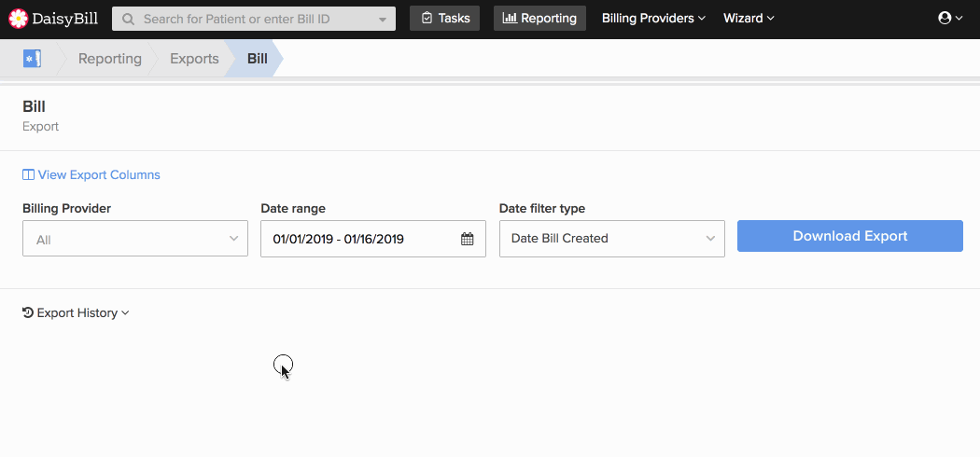Click the patient search input field
Screen dimensions: 980x457
click(x=254, y=19)
